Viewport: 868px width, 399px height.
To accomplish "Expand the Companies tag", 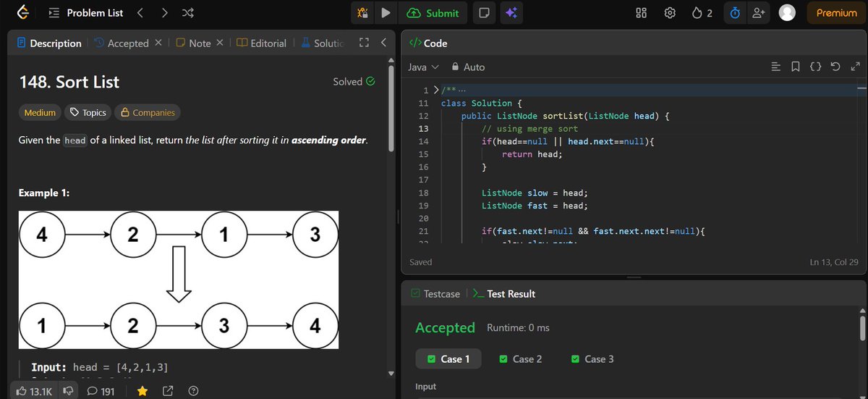I will coord(148,112).
